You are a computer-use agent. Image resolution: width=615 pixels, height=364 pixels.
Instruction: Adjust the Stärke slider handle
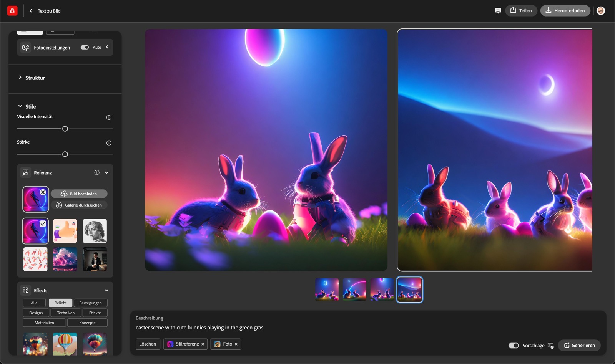coord(65,154)
